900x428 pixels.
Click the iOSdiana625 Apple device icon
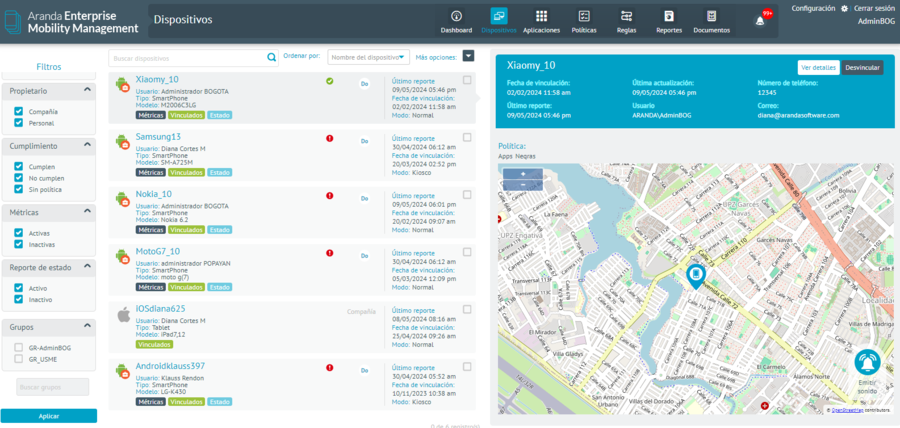pos(123,314)
